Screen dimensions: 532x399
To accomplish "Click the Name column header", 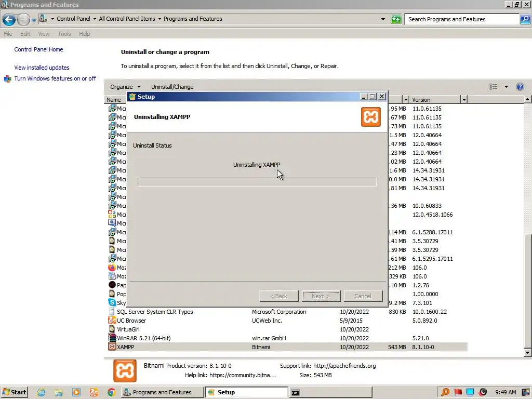I will pyautogui.click(x=114, y=100).
